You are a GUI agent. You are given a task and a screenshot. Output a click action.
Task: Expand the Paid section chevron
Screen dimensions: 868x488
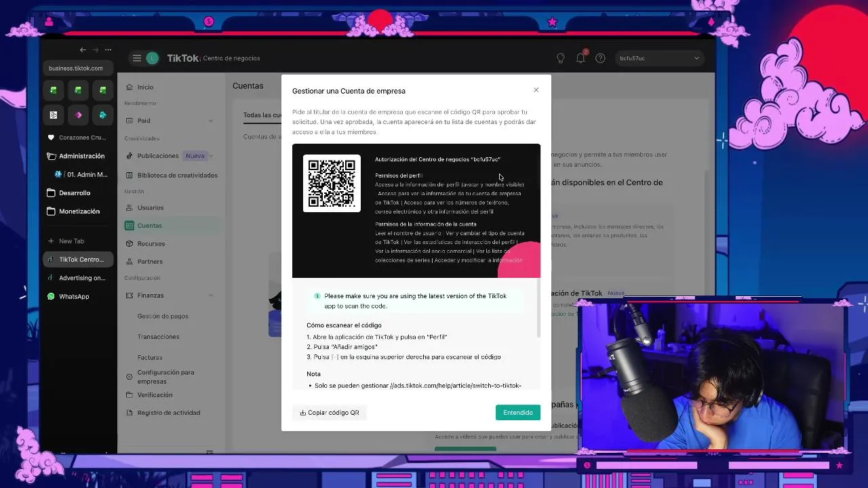(x=211, y=121)
